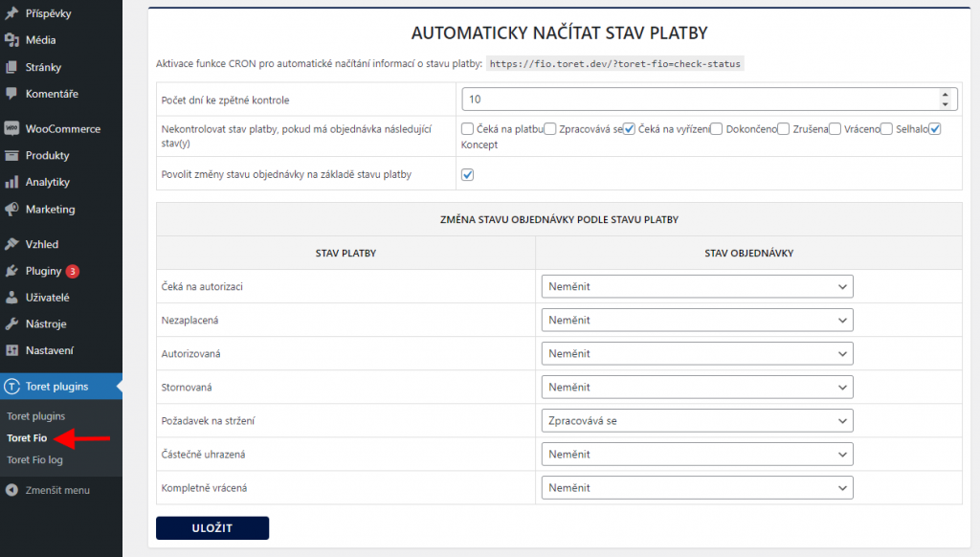980x557 pixels.
Task: Increase days count with stepper up arrow
Action: click(x=945, y=95)
